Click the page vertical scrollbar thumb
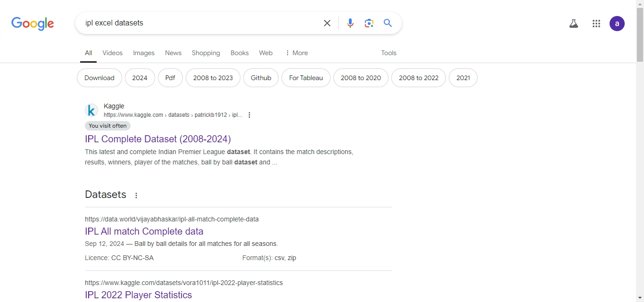644x302 pixels. 640,34
